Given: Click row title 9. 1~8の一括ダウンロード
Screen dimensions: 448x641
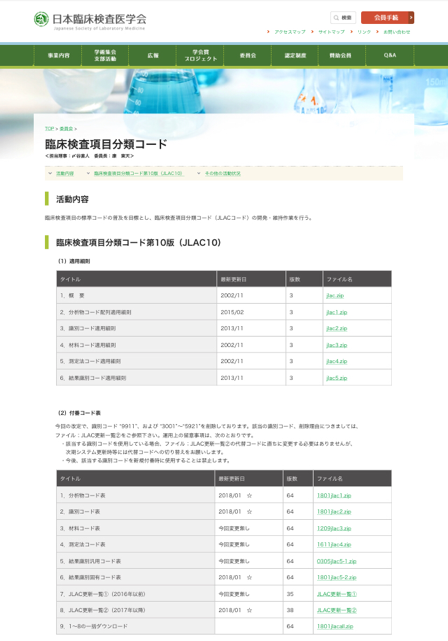Looking at the screenshot, I should coord(94,626).
